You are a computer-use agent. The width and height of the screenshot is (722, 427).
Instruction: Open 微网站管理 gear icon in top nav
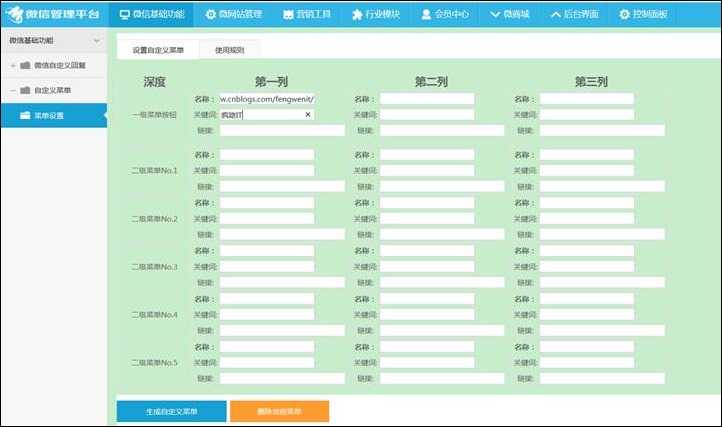pos(210,14)
